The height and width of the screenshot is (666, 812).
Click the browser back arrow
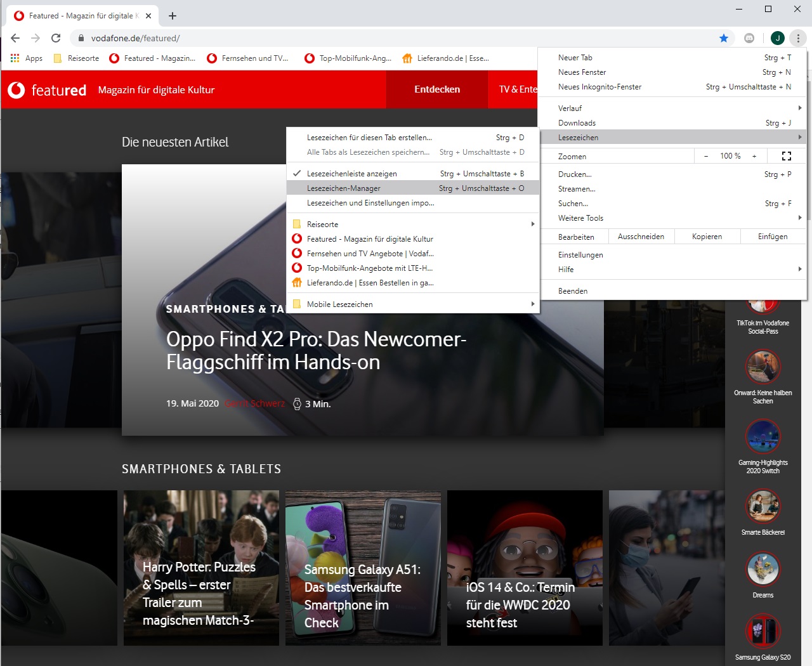(x=15, y=38)
